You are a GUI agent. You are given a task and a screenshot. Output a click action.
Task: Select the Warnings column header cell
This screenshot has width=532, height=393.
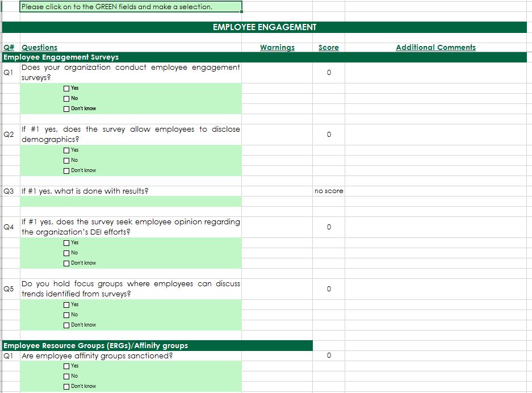277,48
